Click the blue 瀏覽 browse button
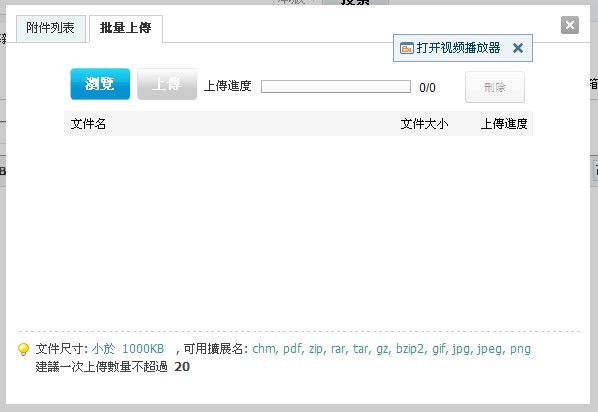Image resolution: width=598 pixels, height=412 pixels. 100,84
